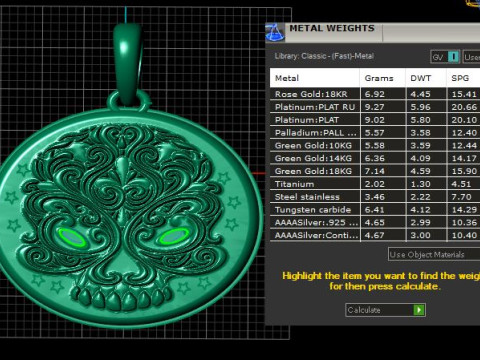Select the Palladium:PALL row

pos(375,133)
